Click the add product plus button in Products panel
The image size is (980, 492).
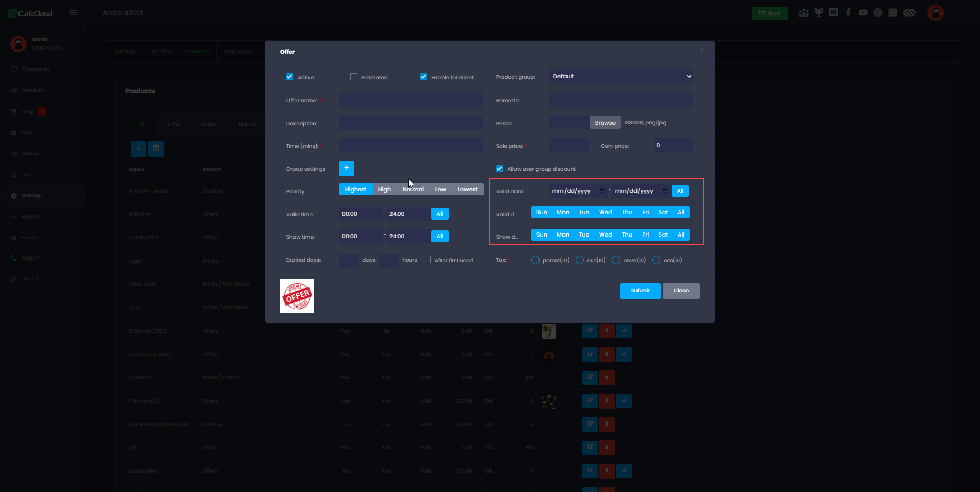click(139, 149)
